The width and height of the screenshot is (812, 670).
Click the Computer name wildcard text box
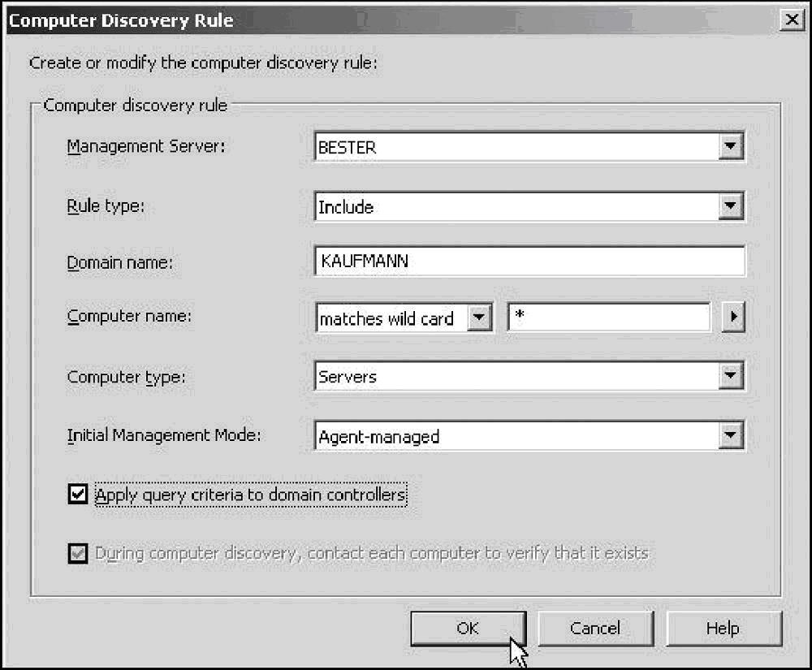[609, 318]
